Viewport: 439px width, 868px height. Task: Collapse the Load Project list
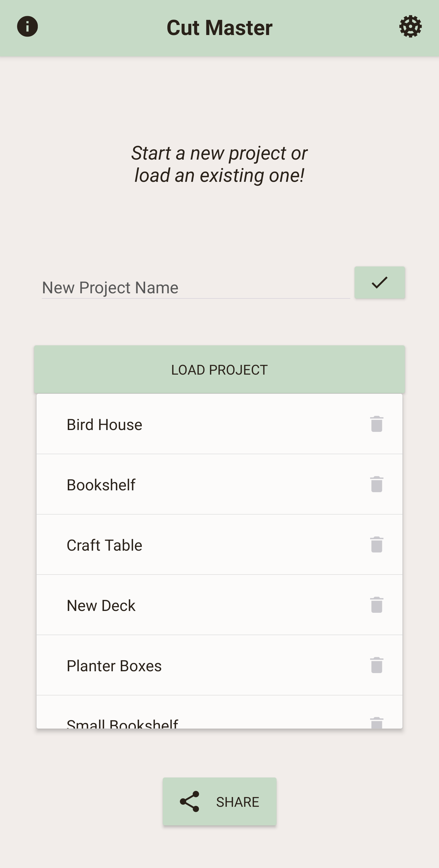(220, 370)
